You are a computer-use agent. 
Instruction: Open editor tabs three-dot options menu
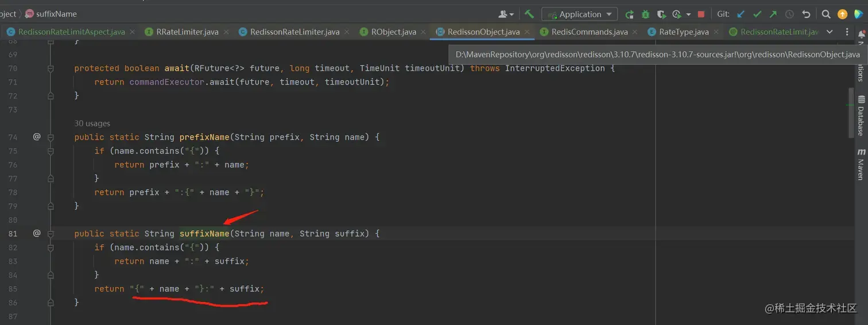[847, 32]
